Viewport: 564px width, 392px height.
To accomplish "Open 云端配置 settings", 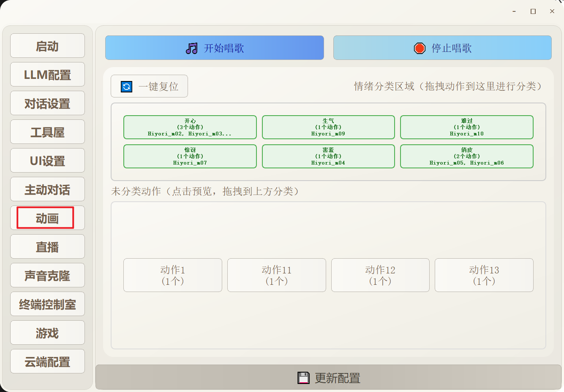I will click(47, 361).
